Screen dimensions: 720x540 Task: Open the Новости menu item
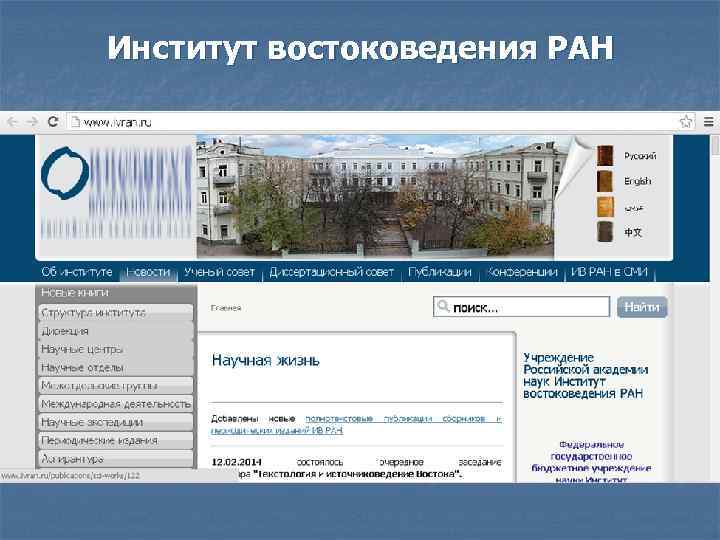pos(148,272)
